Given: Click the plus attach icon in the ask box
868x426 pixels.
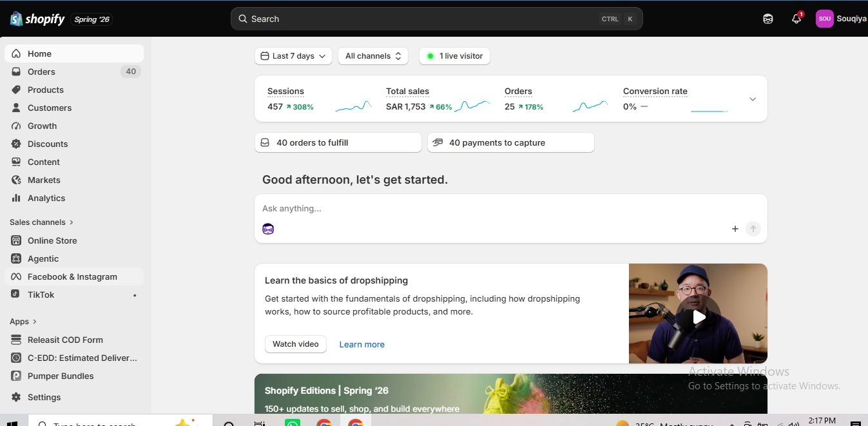Looking at the screenshot, I should (x=735, y=229).
